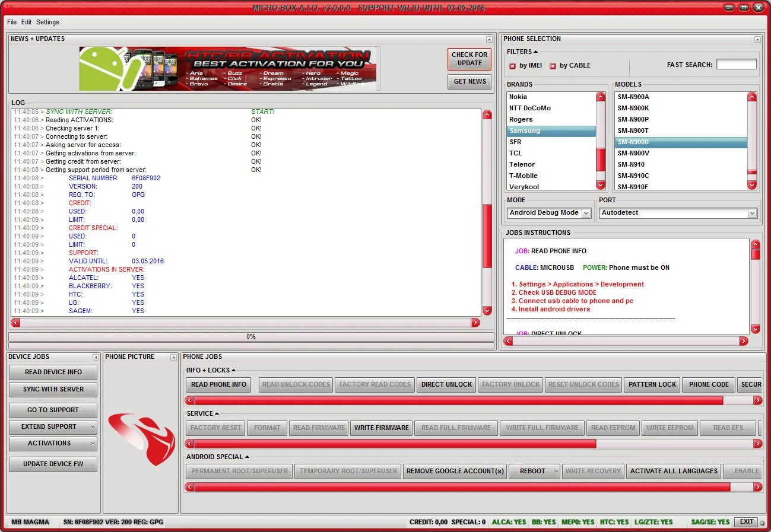Collapse the News + Updates panel icon
Image resolution: width=771 pixels, height=532 pixels.
[489, 39]
